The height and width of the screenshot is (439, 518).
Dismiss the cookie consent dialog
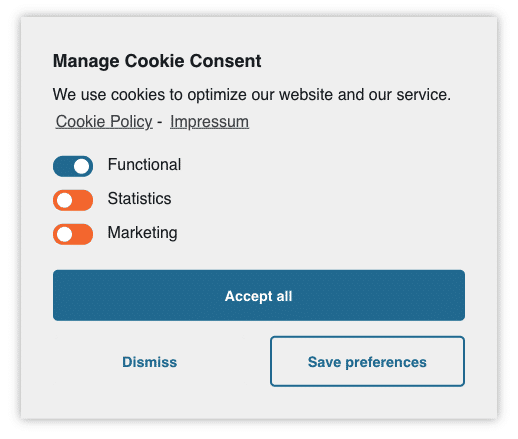(x=149, y=362)
